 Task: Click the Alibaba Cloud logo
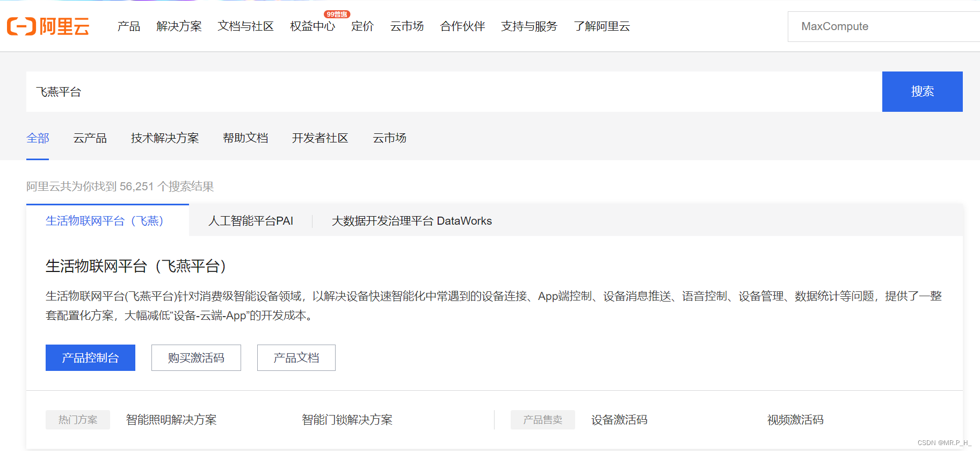tap(48, 26)
